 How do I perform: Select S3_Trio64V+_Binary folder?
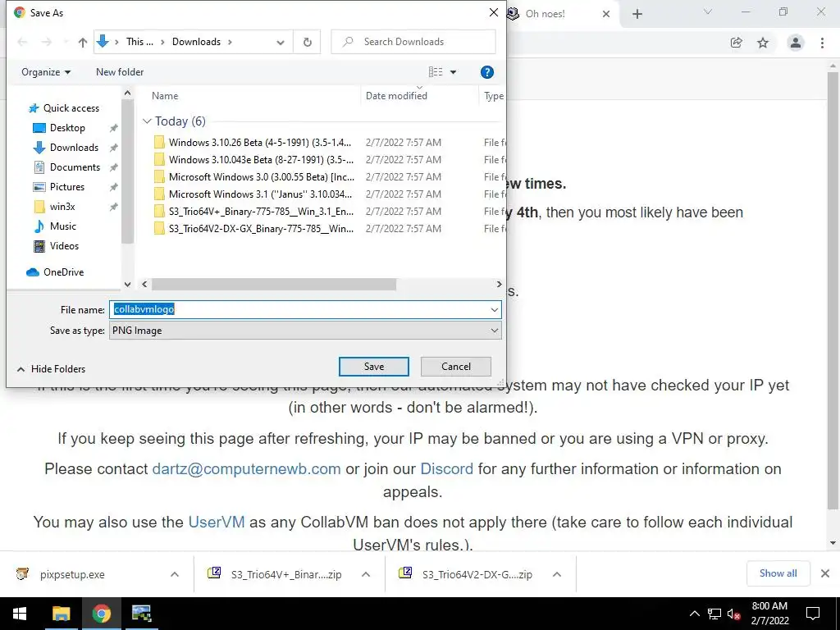[x=253, y=211]
